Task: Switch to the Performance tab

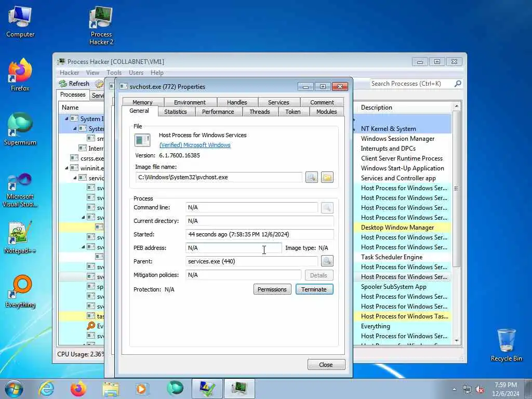Action: (218, 112)
